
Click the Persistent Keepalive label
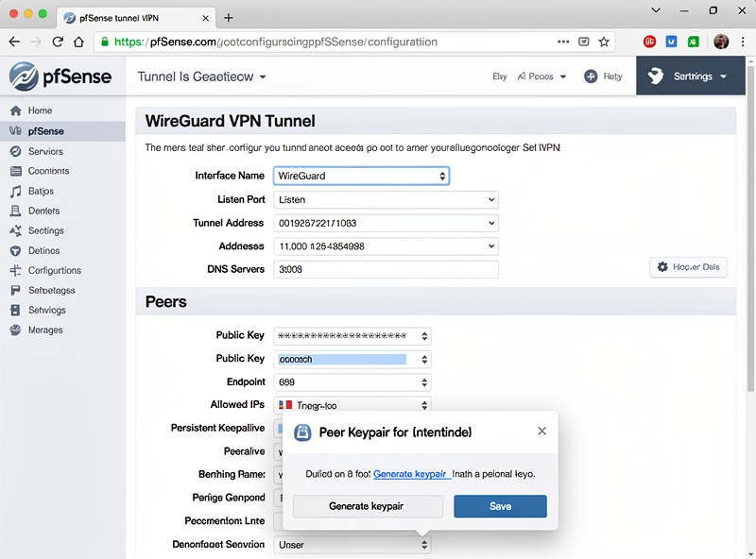(x=217, y=428)
